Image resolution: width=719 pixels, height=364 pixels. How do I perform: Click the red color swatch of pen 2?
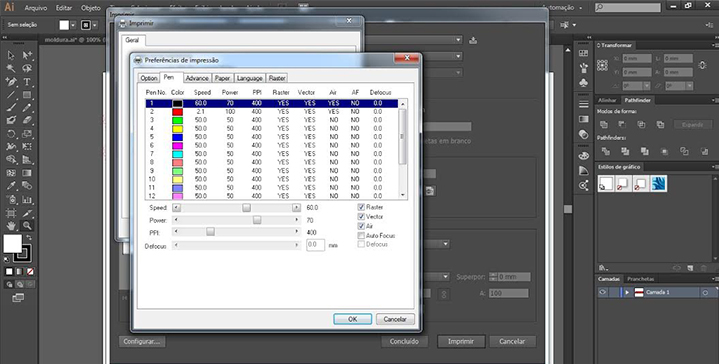tap(177, 112)
